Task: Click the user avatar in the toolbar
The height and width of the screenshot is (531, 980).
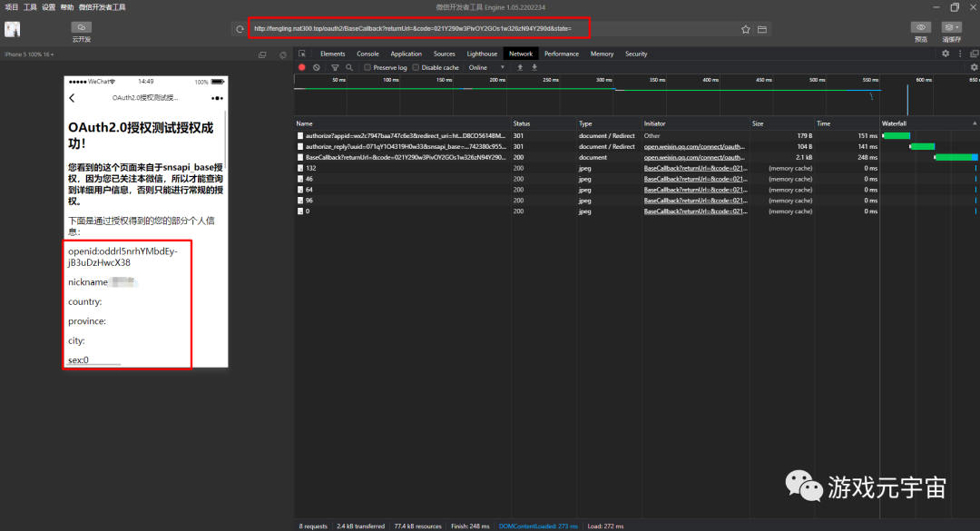Action: 13,29
